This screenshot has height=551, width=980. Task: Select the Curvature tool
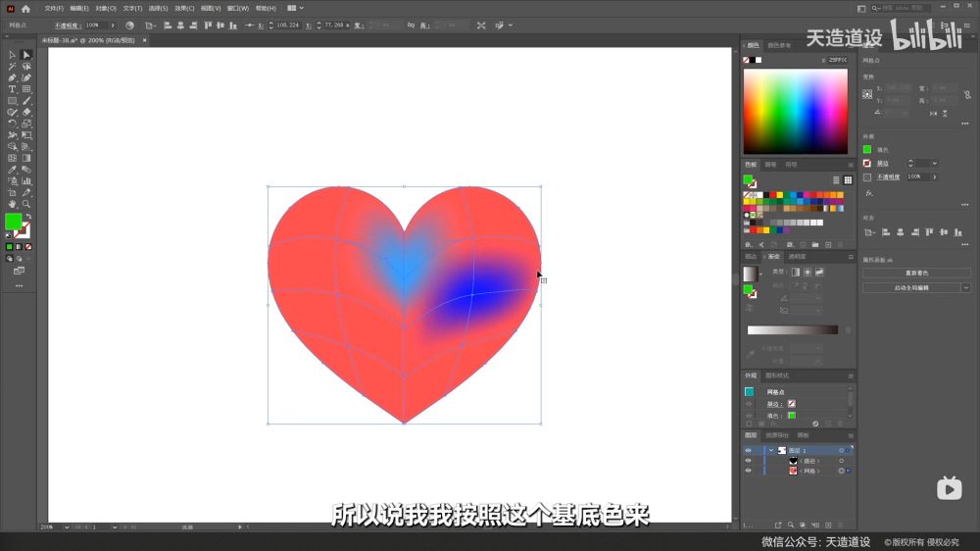[x=26, y=77]
